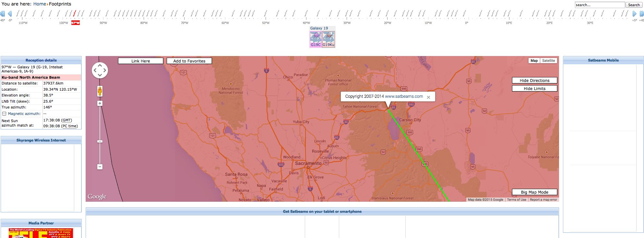
Task: Click the LNB tilt value 25.6°
Action: point(48,101)
